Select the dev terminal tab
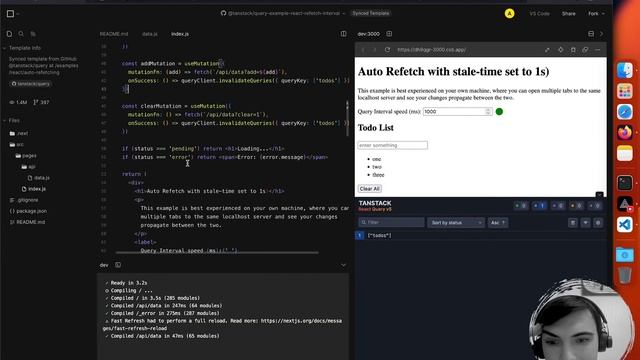Screen dimensions: 640x360 click(x=104, y=265)
